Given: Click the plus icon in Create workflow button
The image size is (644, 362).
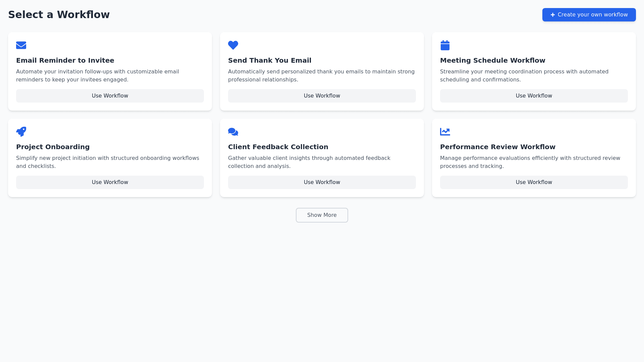Looking at the screenshot, I should pyautogui.click(x=553, y=15).
